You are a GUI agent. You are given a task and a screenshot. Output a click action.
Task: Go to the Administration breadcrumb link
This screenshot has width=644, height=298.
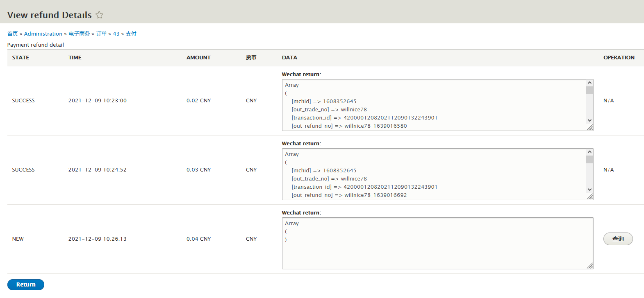pyautogui.click(x=43, y=34)
